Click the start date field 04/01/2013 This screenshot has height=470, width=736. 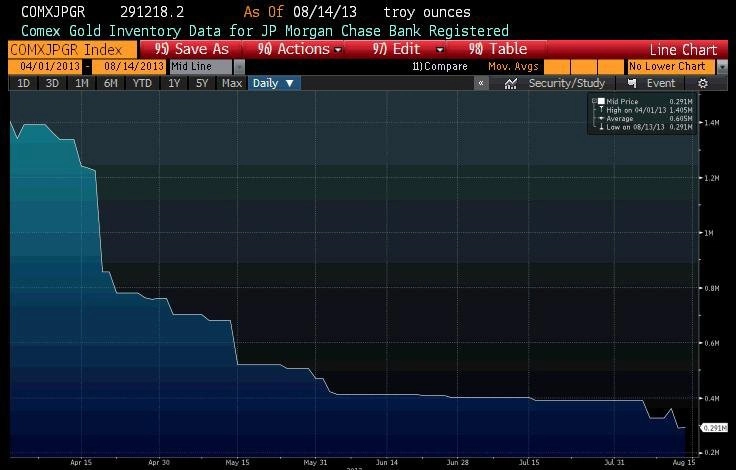46,67
